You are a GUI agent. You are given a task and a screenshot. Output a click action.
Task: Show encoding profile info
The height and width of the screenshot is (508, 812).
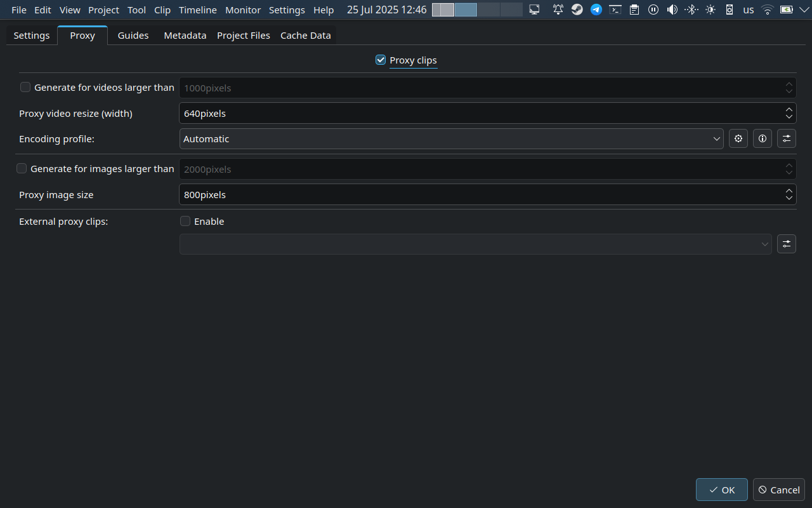pyautogui.click(x=762, y=138)
